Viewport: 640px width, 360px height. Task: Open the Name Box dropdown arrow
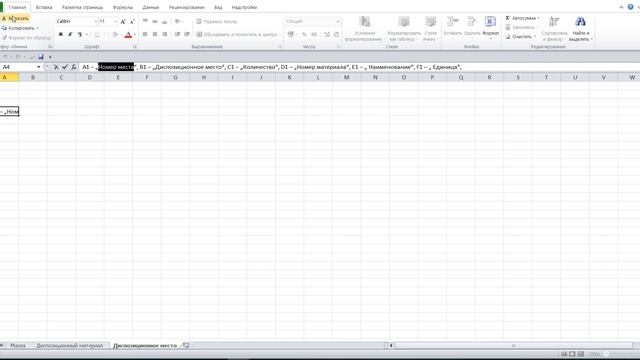point(39,67)
